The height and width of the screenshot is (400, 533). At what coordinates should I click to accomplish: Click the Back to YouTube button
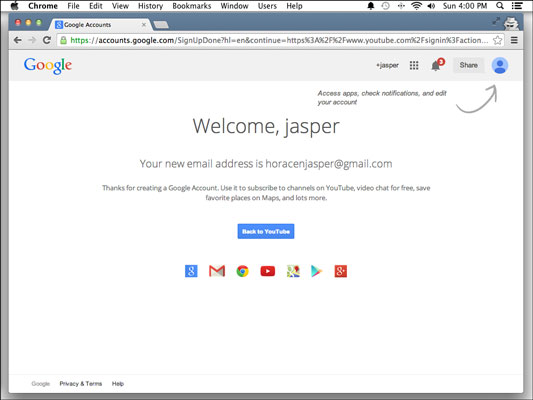coord(266,231)
